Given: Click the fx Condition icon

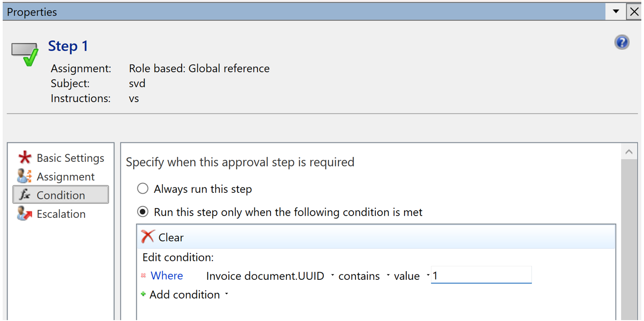Looking at the screenshot, I should (x=24, y=195).
